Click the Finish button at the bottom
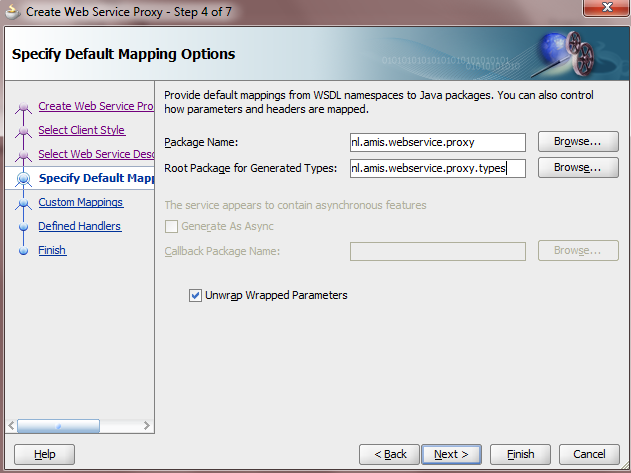 [520, 454]
